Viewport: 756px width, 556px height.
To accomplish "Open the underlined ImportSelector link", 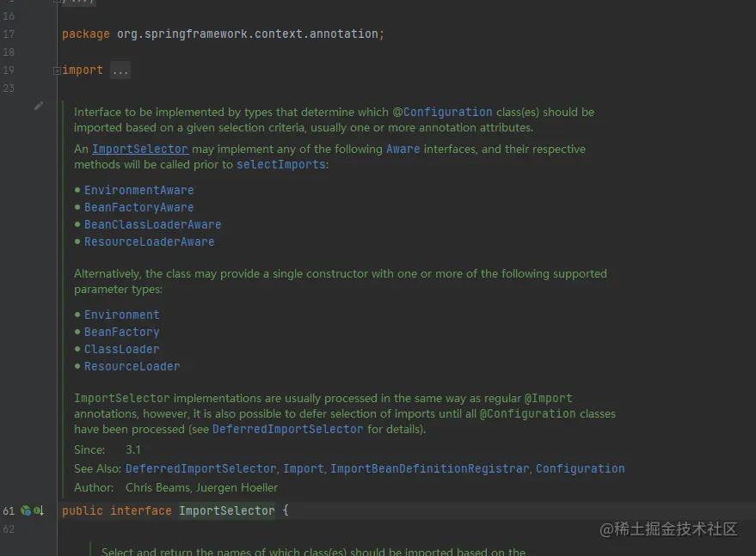I will click(x=140, y=149).
